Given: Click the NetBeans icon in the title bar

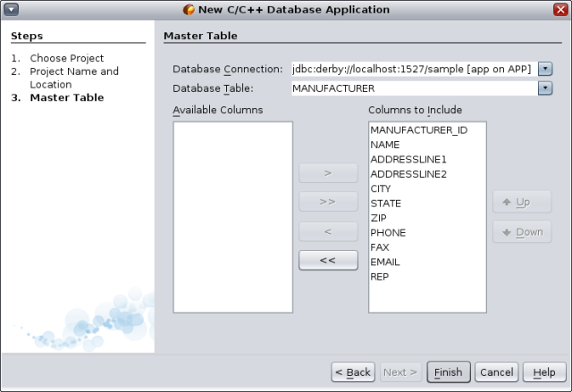Looking at the screenshot, I should coord(189,10).
